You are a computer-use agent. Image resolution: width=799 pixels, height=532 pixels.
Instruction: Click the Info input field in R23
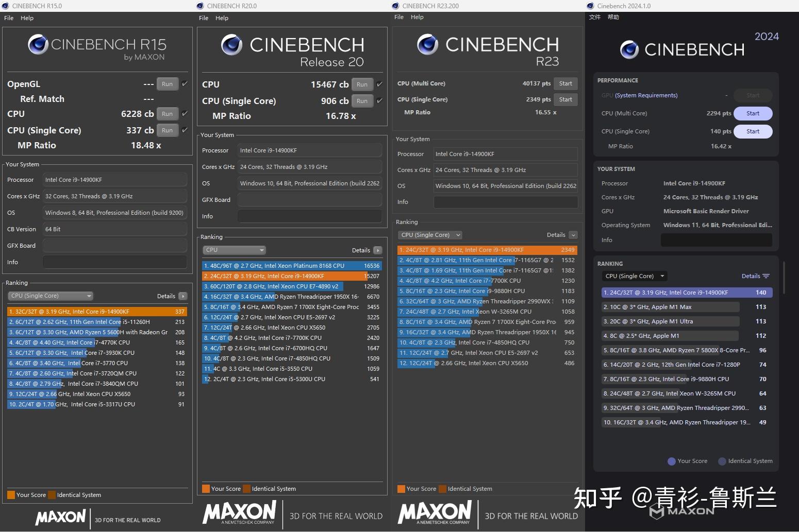(x=506, y=202)
